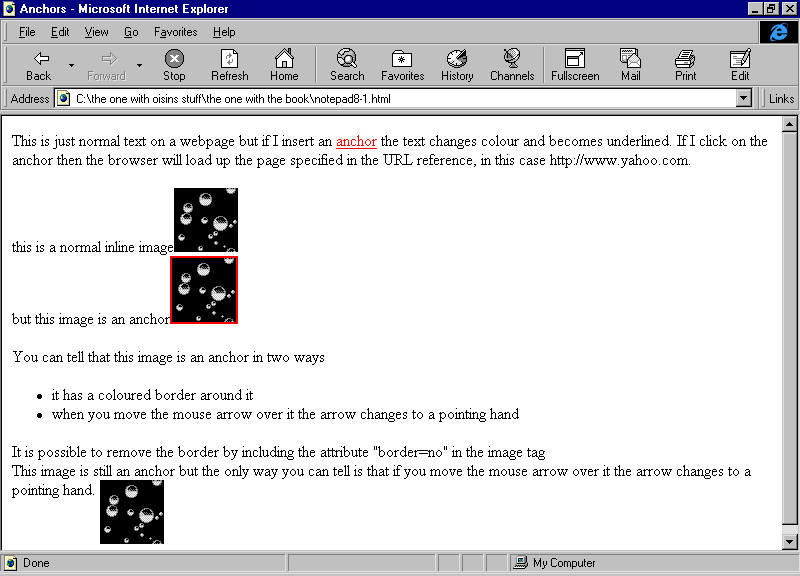The height and width of the screenshot is (576, 800).
Task: Follow the red 'anchor' hyperlink
Action: 356,141
